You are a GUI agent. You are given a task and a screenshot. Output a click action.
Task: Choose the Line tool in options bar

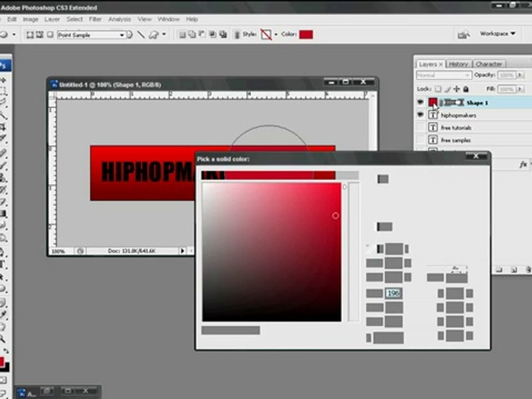pyautogui.click(x=141, y=34)
